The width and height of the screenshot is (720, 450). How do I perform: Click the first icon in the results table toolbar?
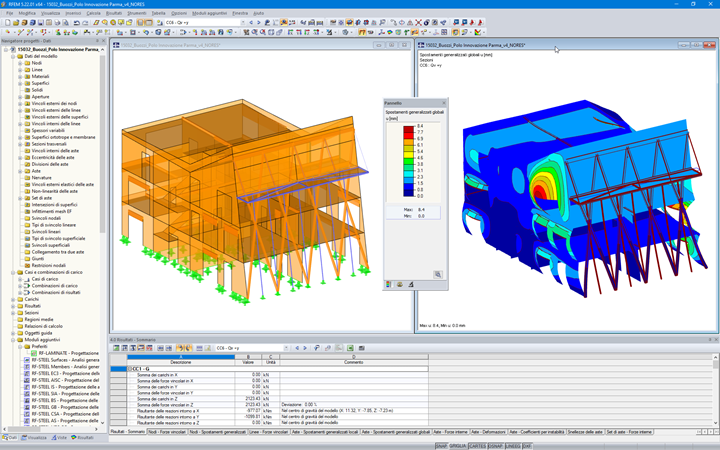tap(117, 348)
